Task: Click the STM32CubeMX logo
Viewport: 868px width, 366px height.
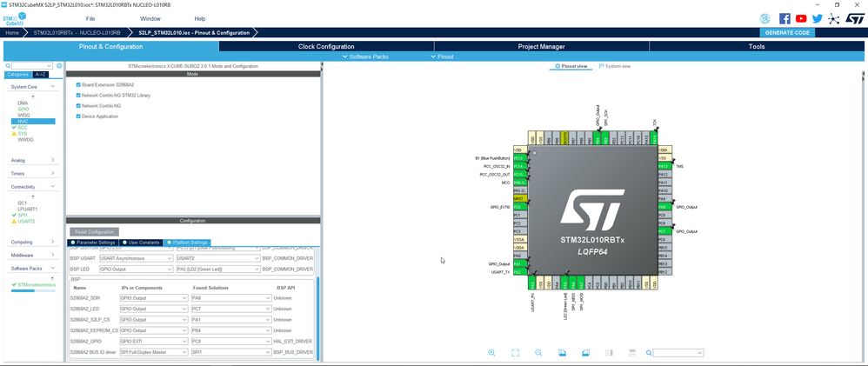Action: pyautogui.click(x=14, y=19)
